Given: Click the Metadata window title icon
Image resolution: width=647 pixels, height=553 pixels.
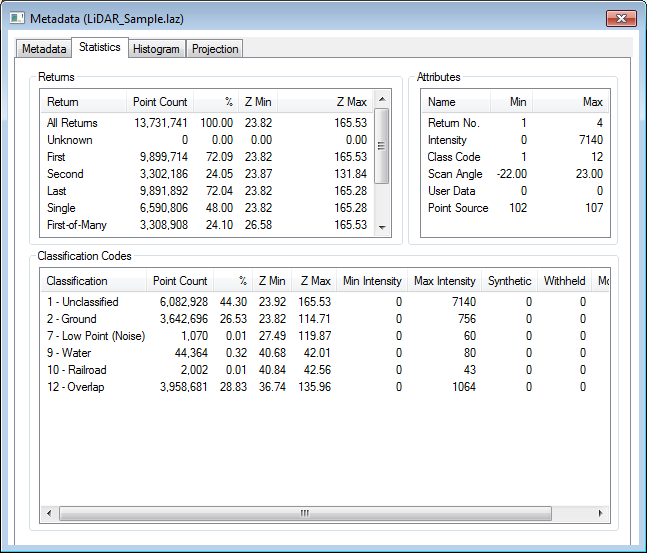Looking at the screenshot, I should tap(17, 19).
